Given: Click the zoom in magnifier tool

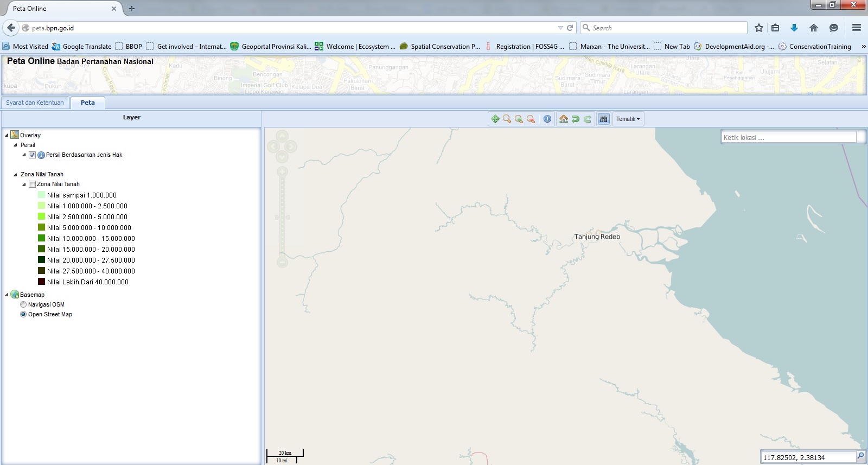Looking at the screenshot, I should click(519, 119).
